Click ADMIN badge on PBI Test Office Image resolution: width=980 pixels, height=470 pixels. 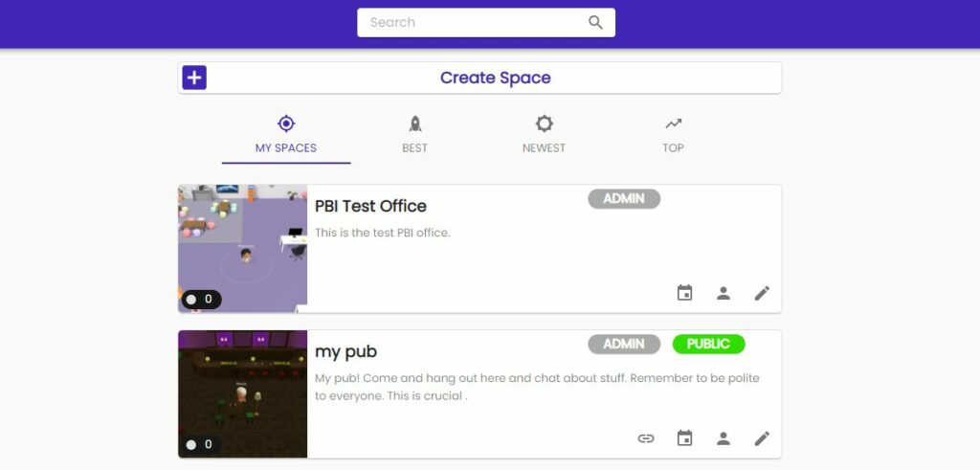click(624, 199)
